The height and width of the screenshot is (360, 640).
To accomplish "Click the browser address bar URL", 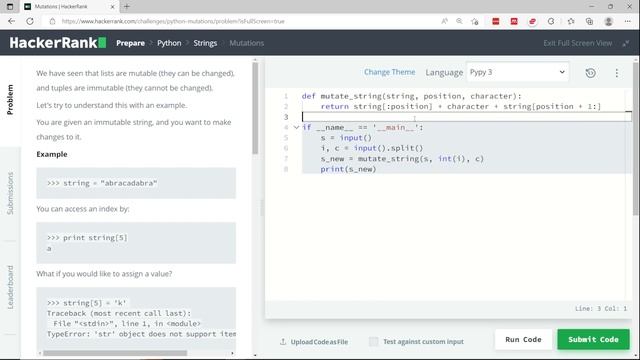I will click(173, 21).
